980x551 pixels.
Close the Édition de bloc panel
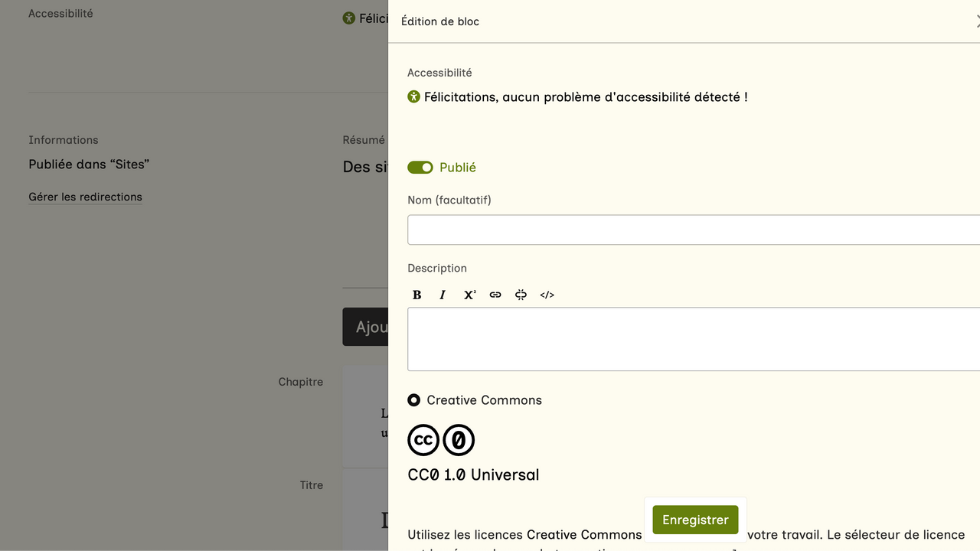pos(977,21)
